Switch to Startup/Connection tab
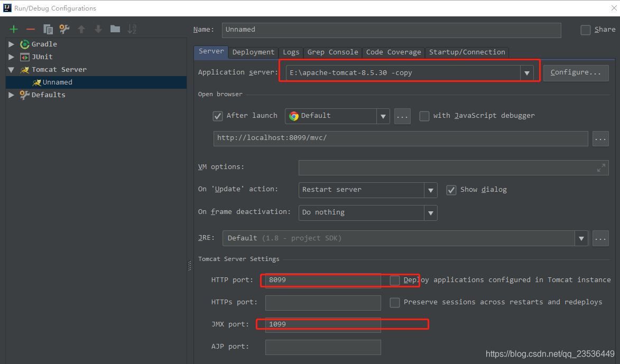 (467, 52)
